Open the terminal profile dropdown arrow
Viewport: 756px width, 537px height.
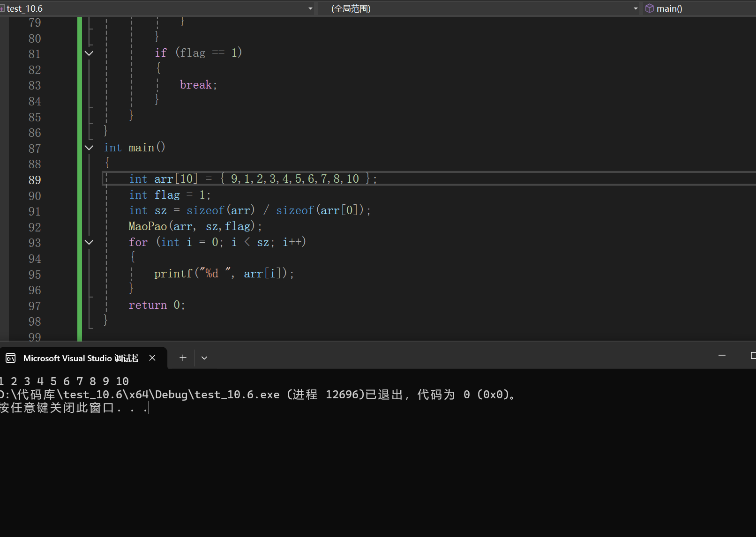[204, 358]
